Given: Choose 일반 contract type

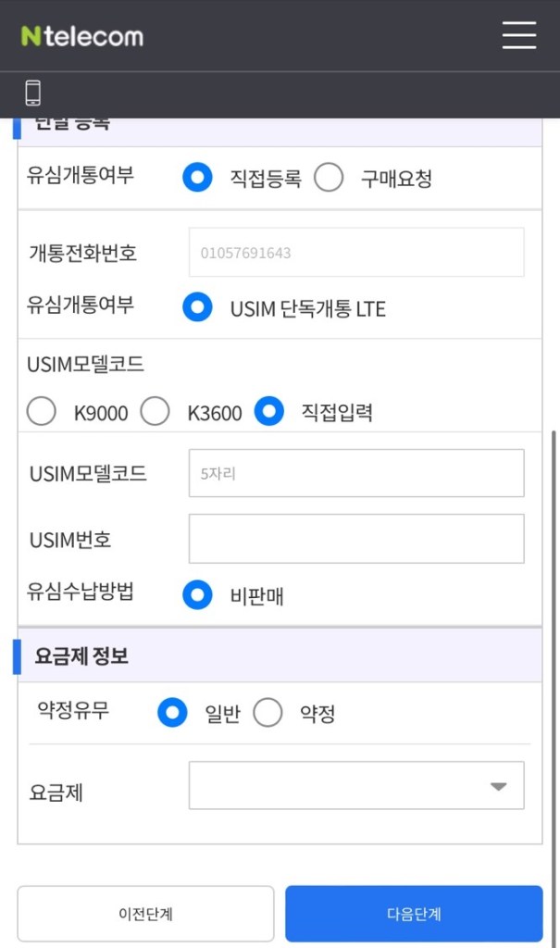Looking at the screenshot, I should 173,713.
